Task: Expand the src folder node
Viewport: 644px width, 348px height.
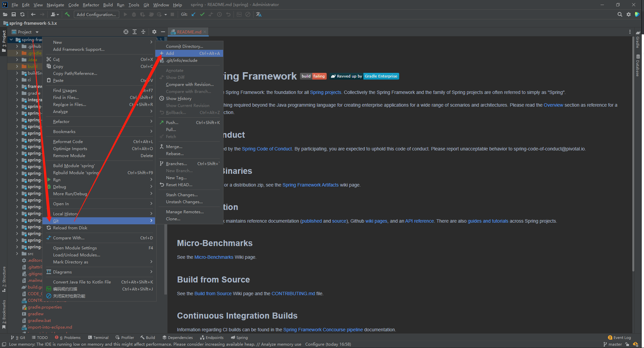Action: pyautogui.click(x=17, y=254)
